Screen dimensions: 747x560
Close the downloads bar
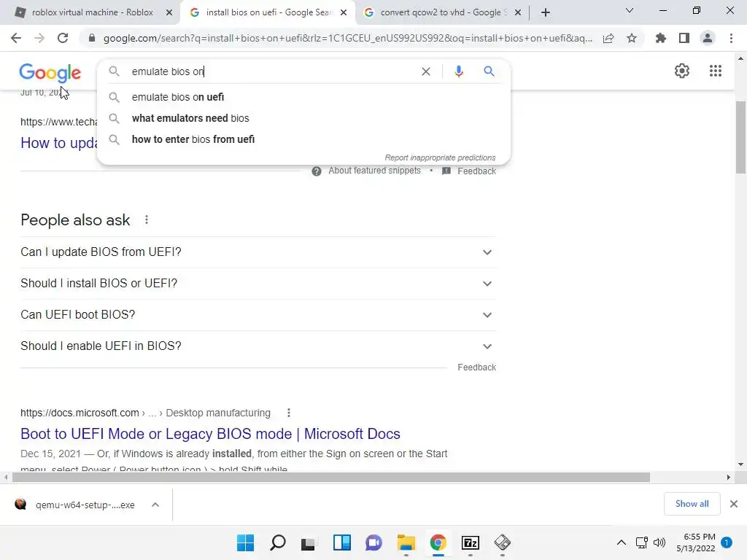[734, 504]
